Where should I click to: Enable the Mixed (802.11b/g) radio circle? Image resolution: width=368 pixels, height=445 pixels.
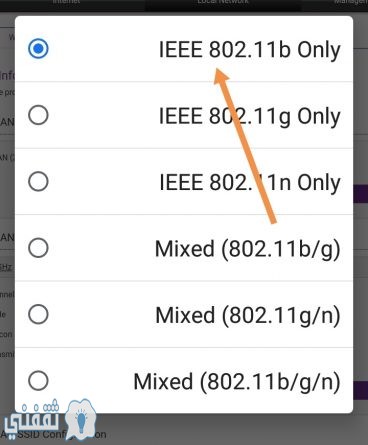pos(38,248)
